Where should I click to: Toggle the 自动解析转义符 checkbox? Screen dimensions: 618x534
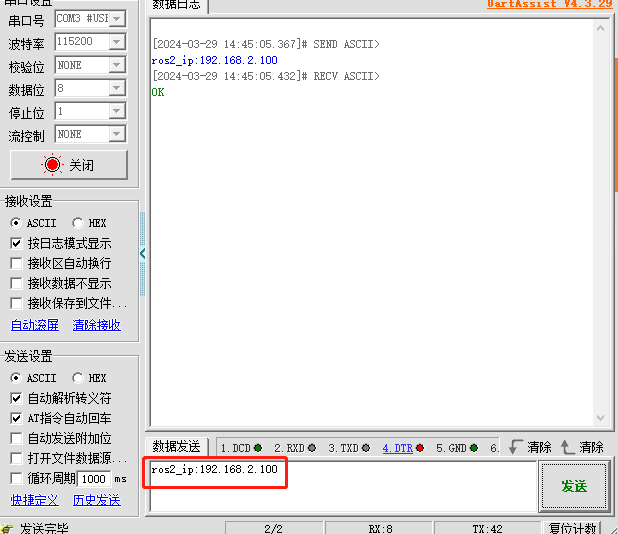(16, 398)
